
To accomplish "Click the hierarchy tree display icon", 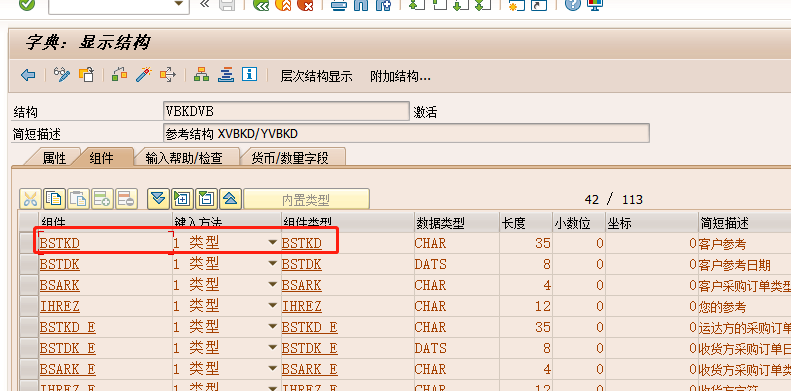I will [x=201, y=75].
